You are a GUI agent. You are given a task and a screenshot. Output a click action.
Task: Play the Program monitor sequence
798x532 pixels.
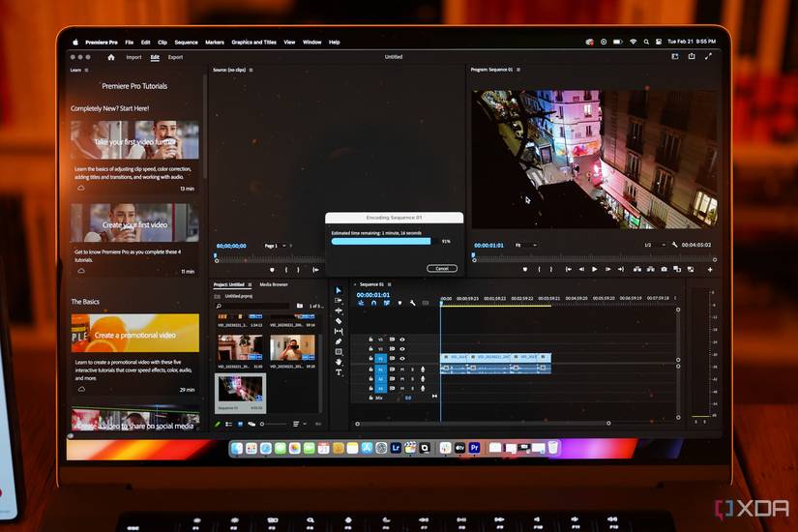click(x=594, y=269)
